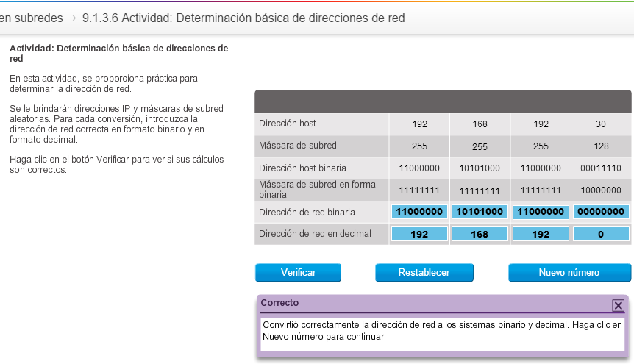634x364 pixels.
Task: Select the second binary network field 10101000
Action: pos(480,212)
